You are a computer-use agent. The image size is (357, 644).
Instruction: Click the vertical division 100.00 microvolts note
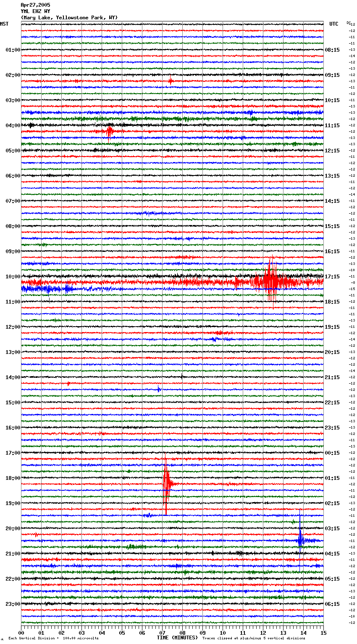click(53, 639)
